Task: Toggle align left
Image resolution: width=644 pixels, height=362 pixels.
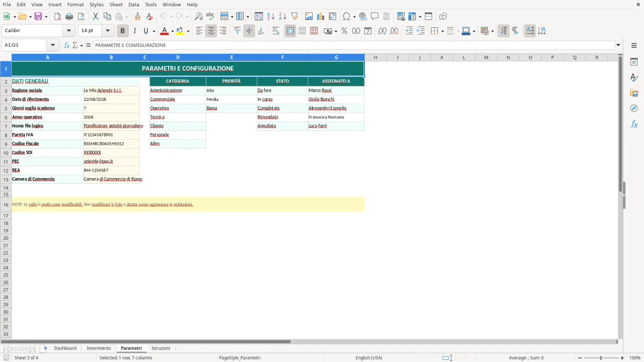Action: point(200,31)
